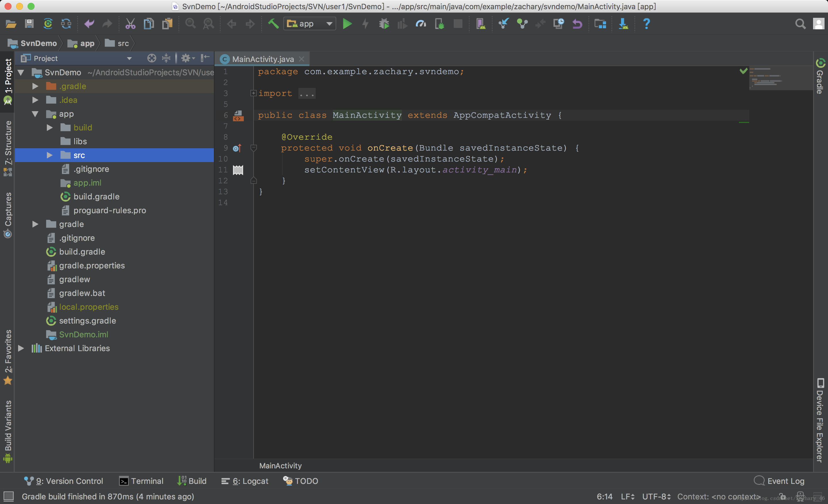
Task: Expand the selected src folder
Action: [x=49, y=155]
